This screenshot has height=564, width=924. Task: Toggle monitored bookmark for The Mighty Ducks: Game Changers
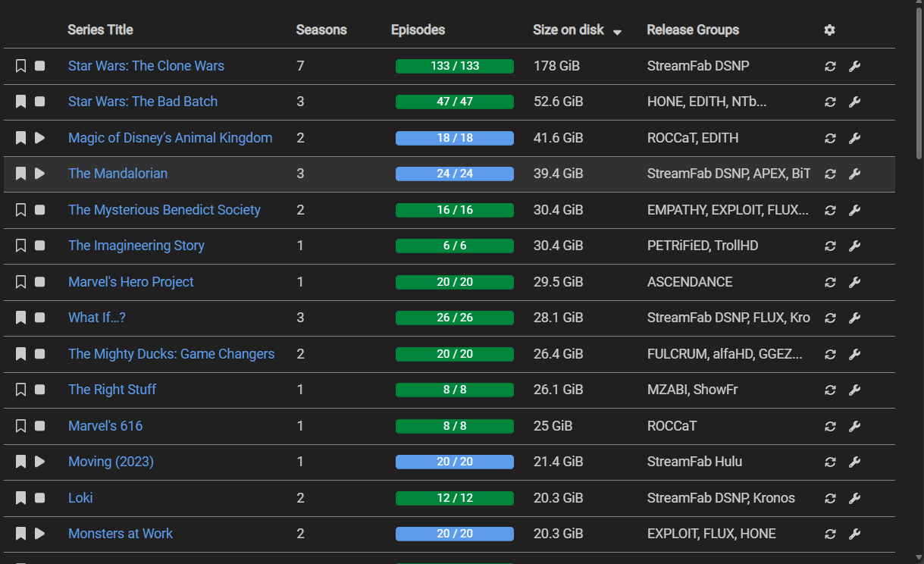point(21,354)
